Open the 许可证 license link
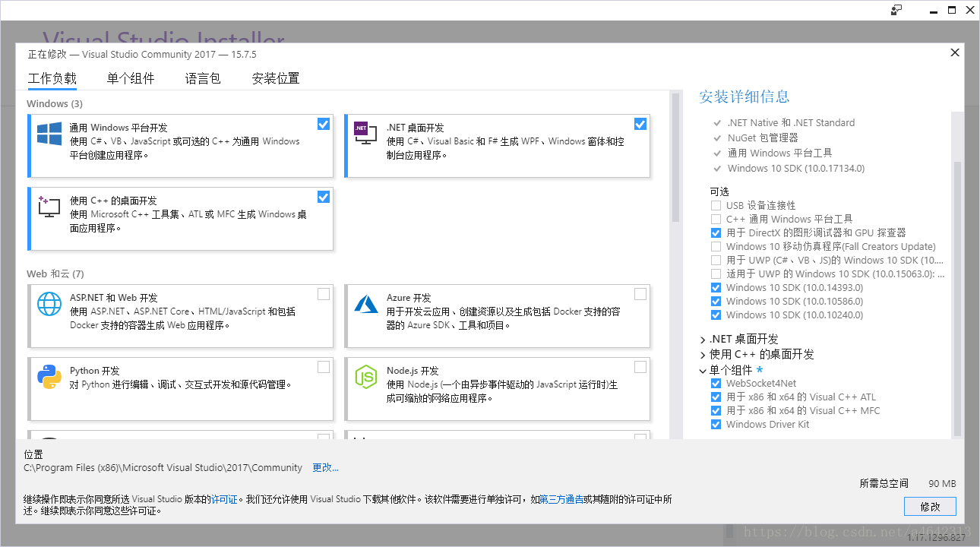980x547 pixels. point(224,499)
